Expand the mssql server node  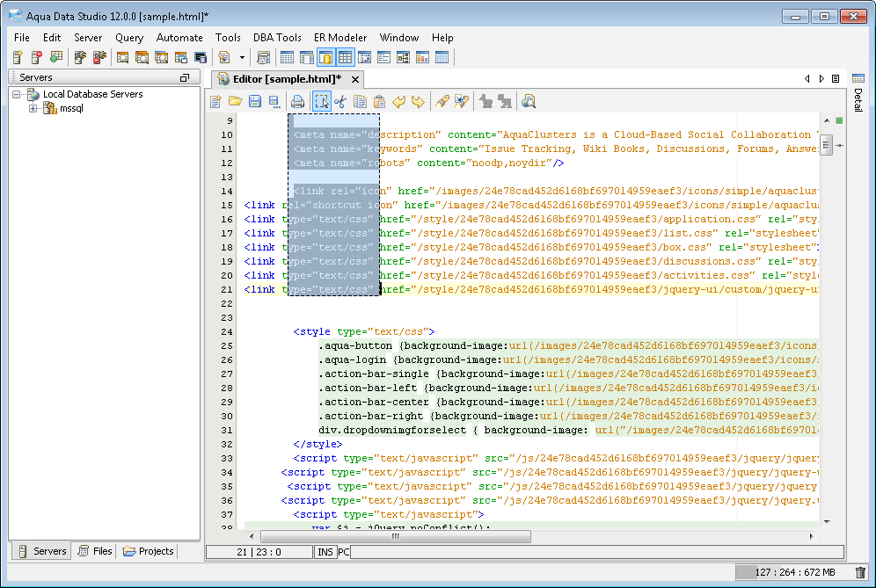pyautogui.click(x=33, y=109)
